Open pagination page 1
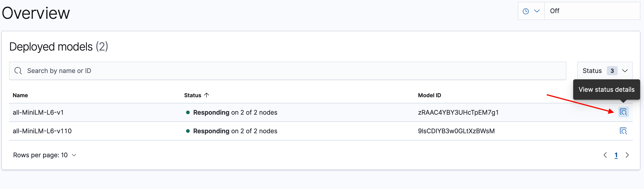This screenshot has height=189, width=644. coord(616,155)
